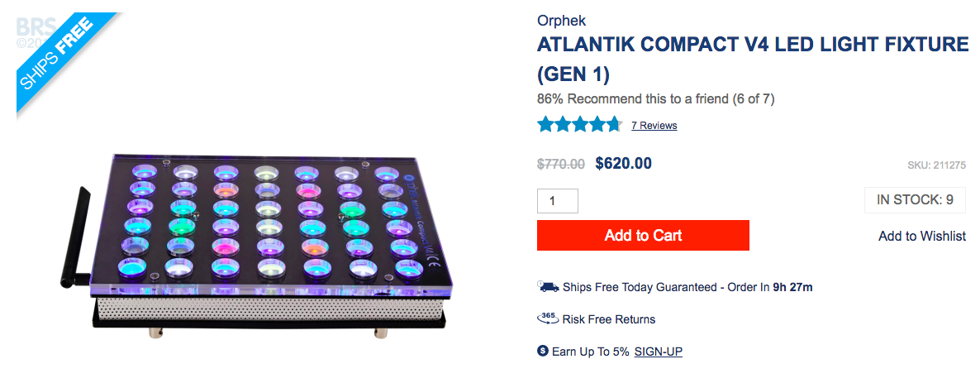This screenshot has height=383, width=980.
Task: Click the $620.00 sale price
Action: pos(623,163)
